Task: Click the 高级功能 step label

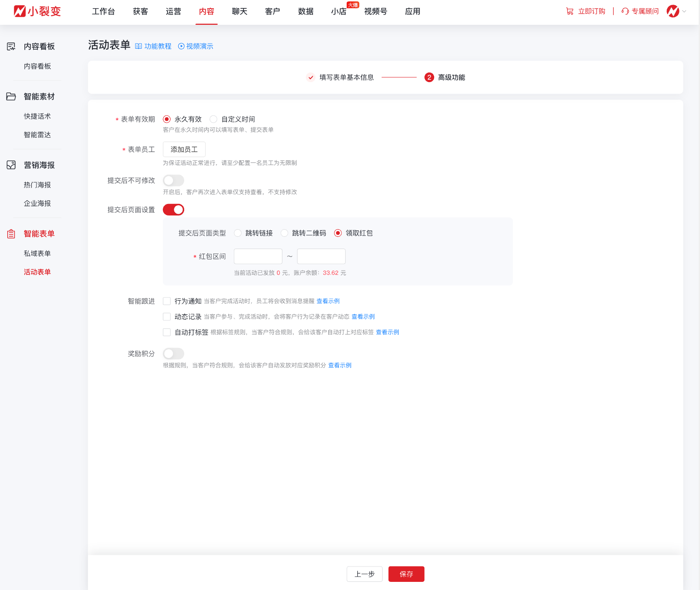Action: 452,77
